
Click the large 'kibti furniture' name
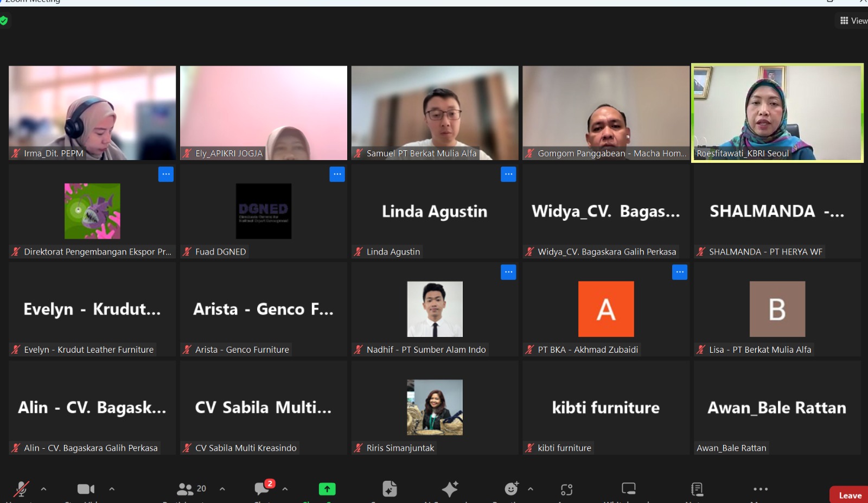point(606,408)
